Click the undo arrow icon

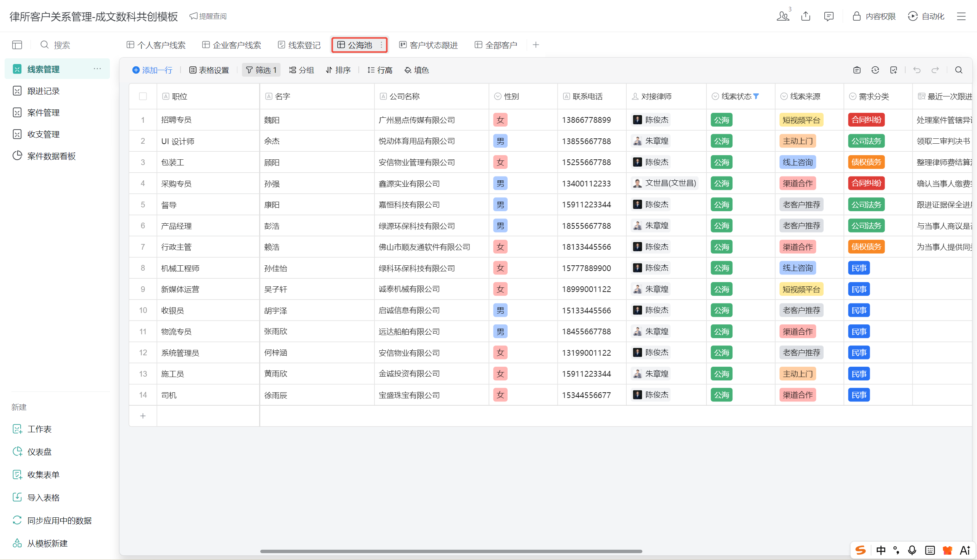pos(917,70)
